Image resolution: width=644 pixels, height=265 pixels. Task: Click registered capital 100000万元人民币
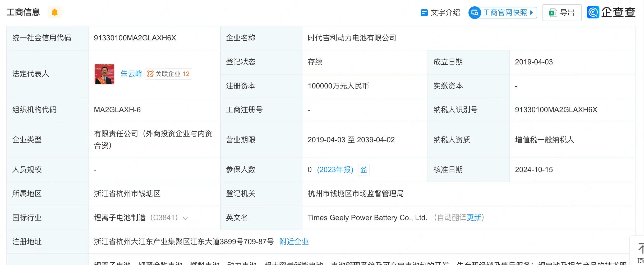(x=338, y=86)
